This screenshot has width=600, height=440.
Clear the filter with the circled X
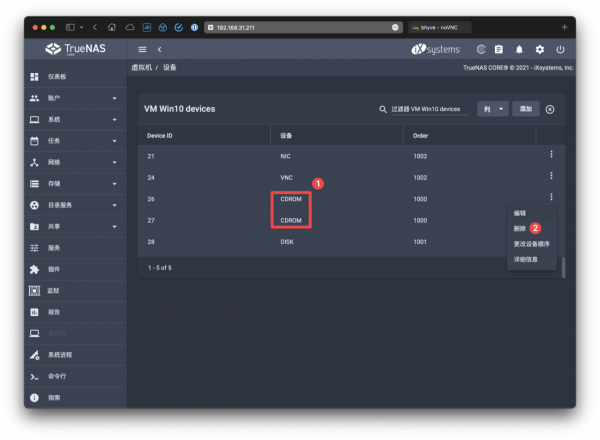[x=550, y=109]
